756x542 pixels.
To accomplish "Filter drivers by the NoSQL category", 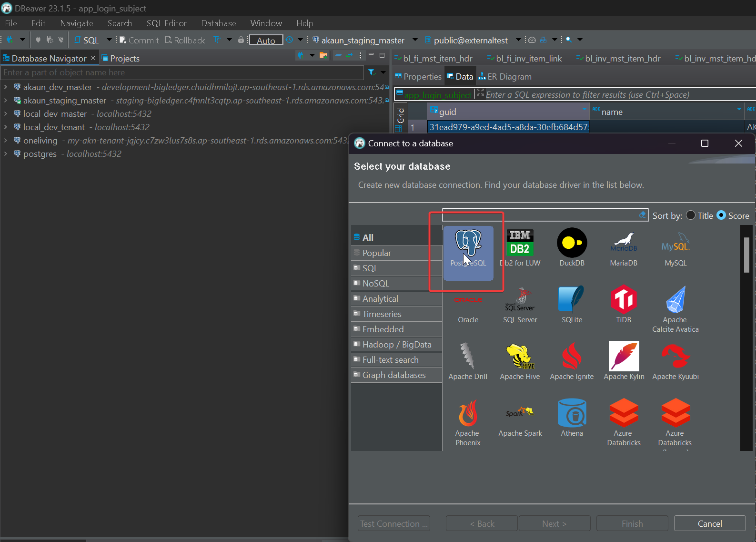I will point(376,284).
